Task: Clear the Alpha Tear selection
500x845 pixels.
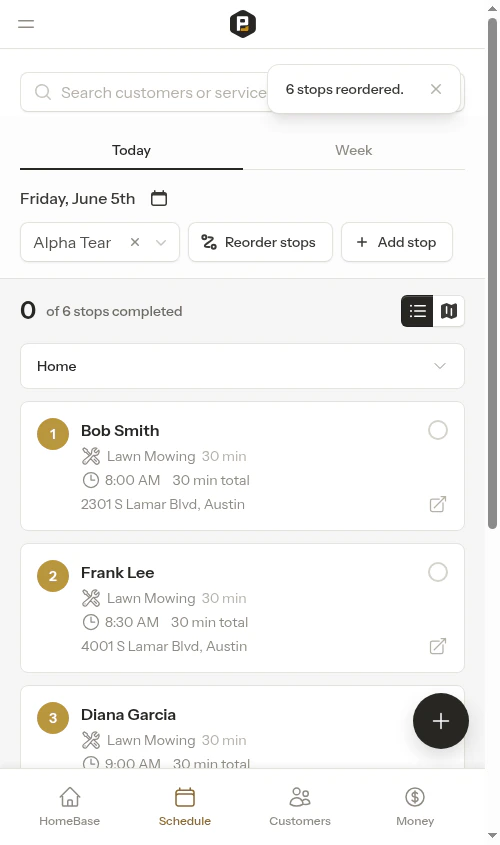Action: pos(135,243)
